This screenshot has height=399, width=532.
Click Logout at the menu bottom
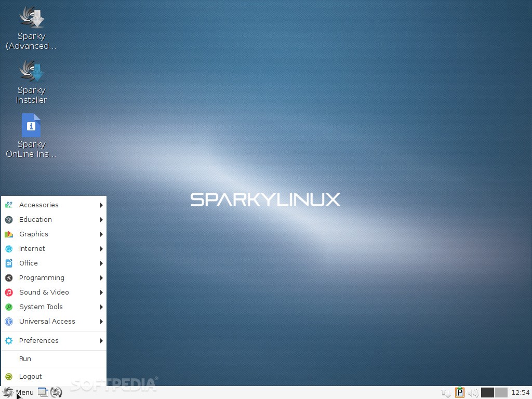coord(31,376)
